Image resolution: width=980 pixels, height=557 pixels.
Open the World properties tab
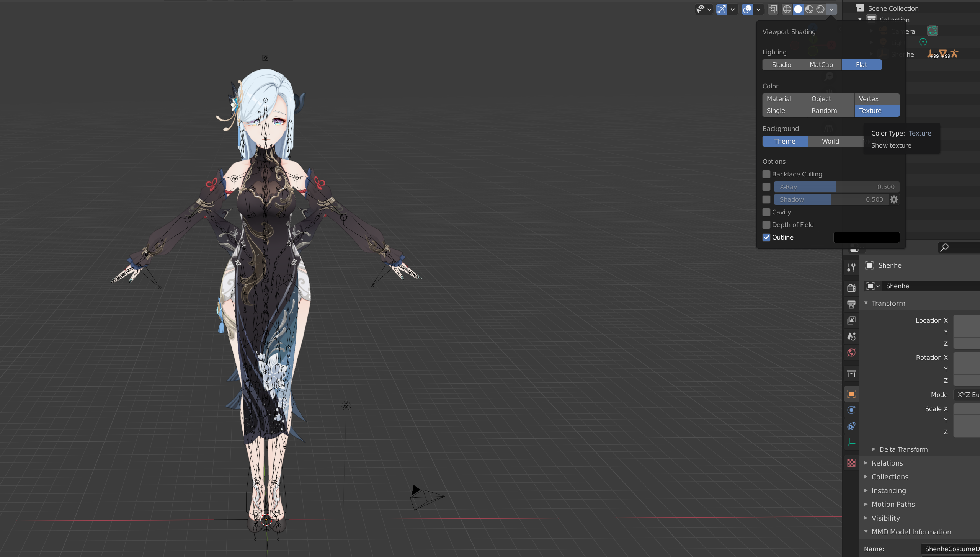pos(851,353)
